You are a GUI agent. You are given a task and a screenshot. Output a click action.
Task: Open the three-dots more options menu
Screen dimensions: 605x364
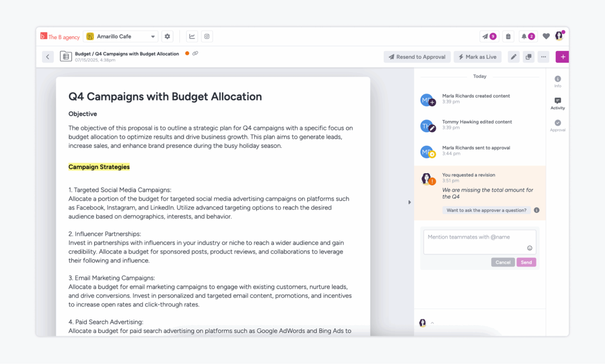tap(544, 57)
